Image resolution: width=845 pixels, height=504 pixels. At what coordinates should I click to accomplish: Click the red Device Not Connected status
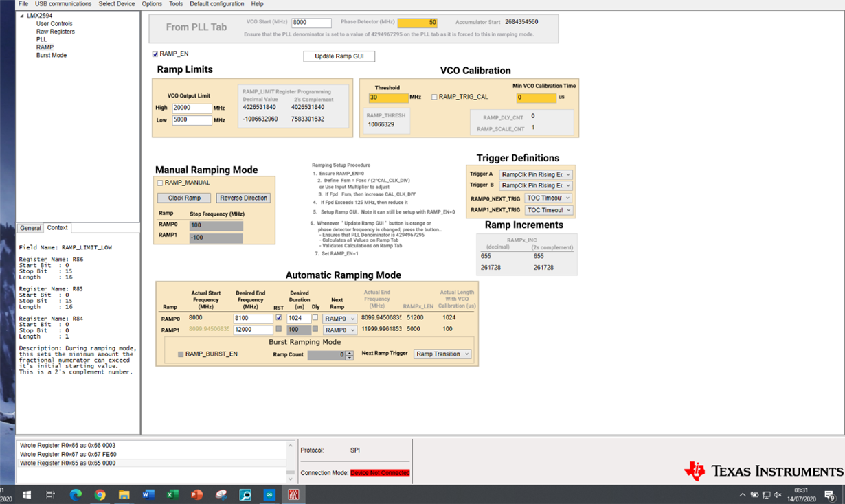click(380, 473)
